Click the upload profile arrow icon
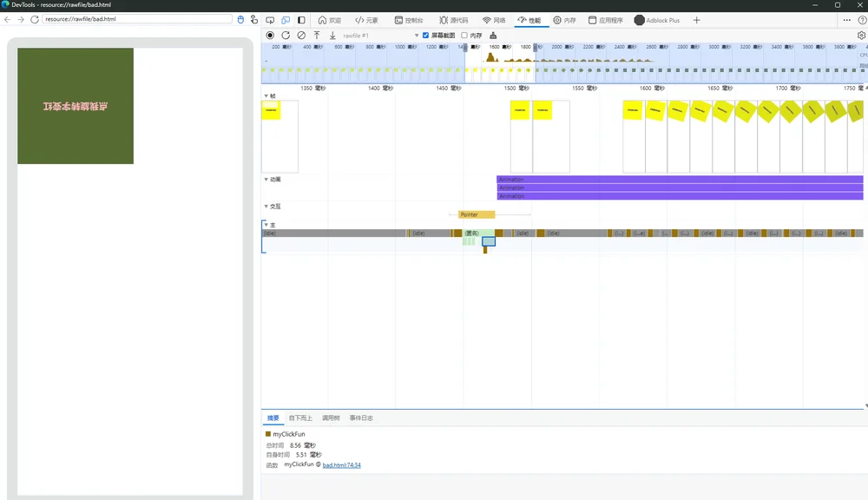The height and width of the screenshot is (500, 868). [x=317, y=35]
